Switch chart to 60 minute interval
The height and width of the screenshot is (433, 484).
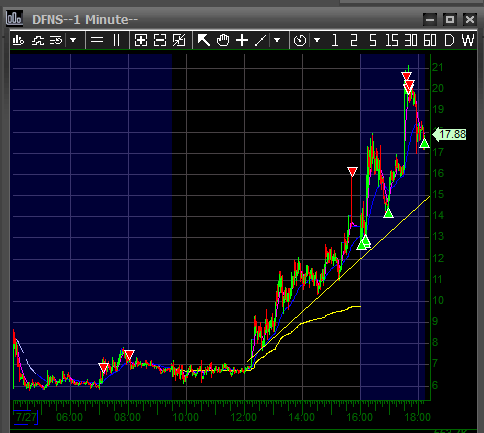430,41
